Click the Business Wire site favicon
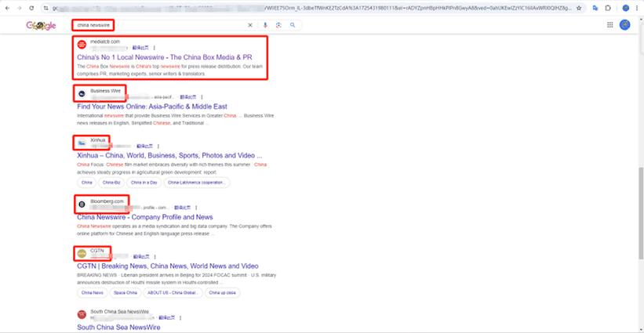Image resolution: width=644 pixels, height=333 pixels. pyautogui.click(x=82, y=94)
